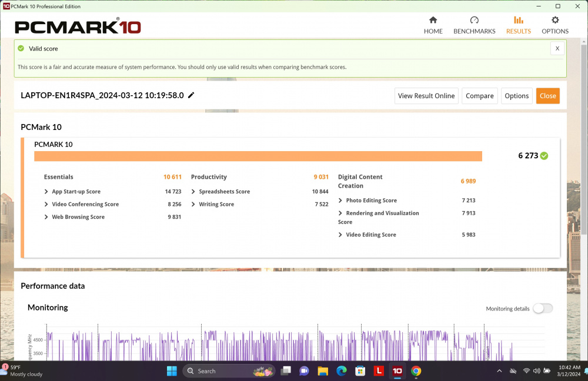Open File Explorer from taskbar
The width and height of the screenshot is (588, 381).
322,371
